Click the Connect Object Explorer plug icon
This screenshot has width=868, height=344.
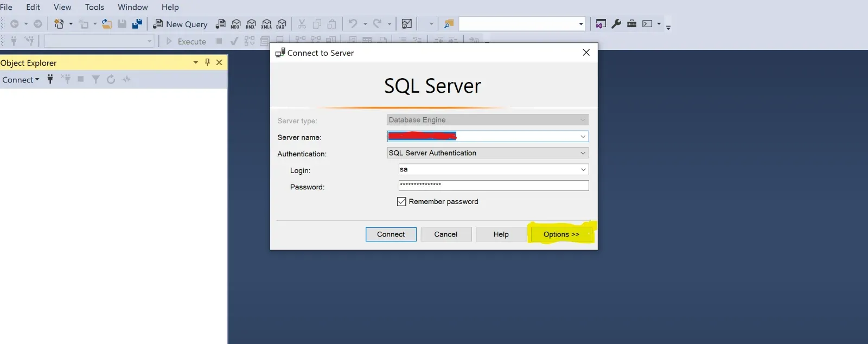click(x=50, y=79)
